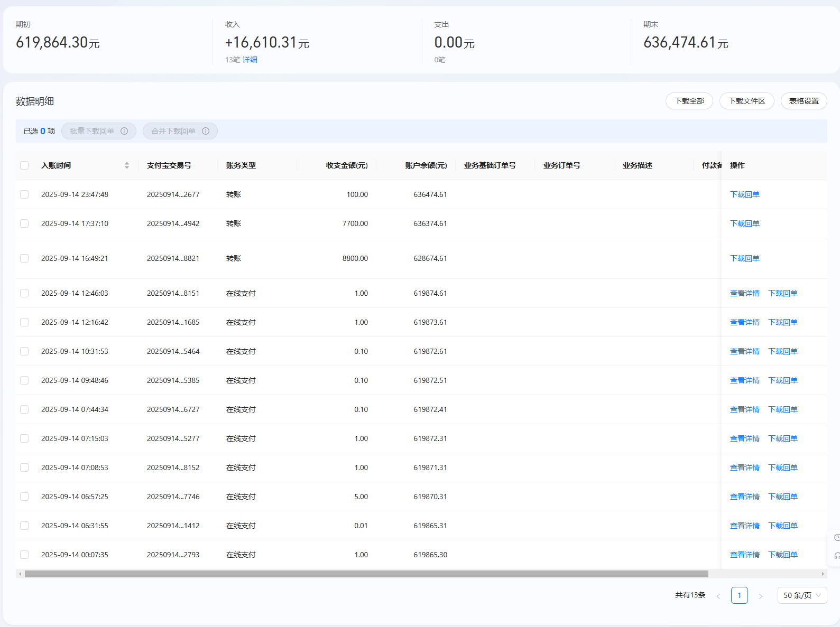Screen dimensions: 840x627
Task: Open the help question mark icon on right edge
Action: [x=836, y=538]
